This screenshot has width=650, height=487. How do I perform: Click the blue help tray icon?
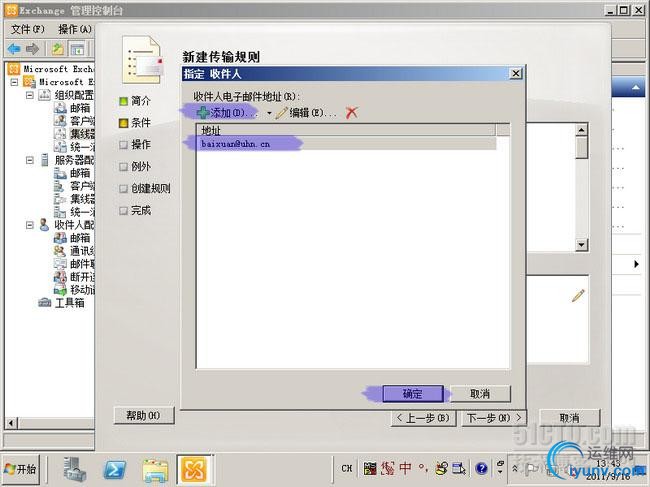pyautogui.click(x=481, y=468)
